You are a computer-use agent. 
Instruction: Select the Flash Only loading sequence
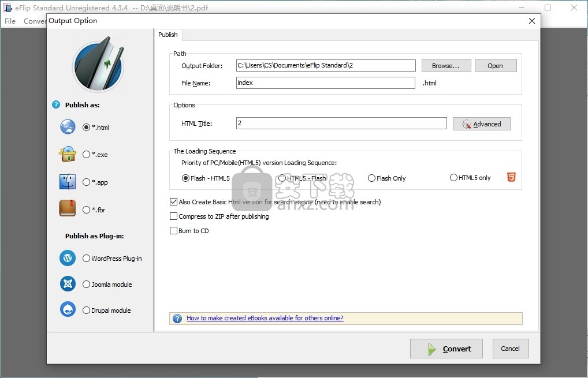386,178
